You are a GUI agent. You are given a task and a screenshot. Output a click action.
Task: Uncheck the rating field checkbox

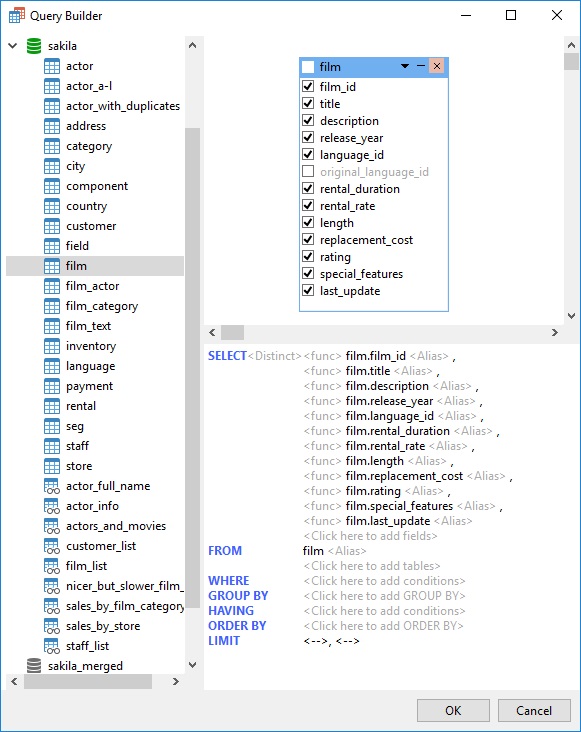pos(308,256)
